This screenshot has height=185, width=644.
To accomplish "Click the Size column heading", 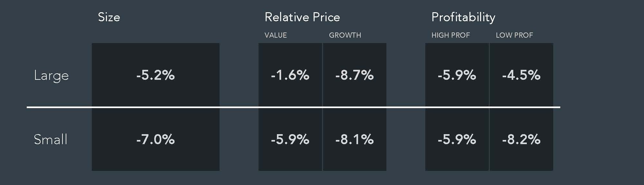I will pyautogui.click(x=109, y=17).
